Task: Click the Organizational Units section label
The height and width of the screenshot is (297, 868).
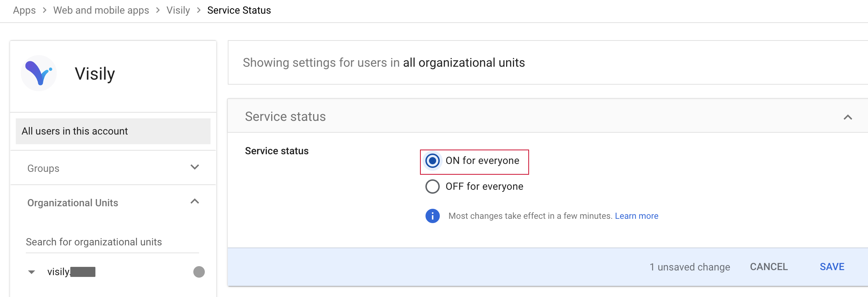Action: click(73, 203)
